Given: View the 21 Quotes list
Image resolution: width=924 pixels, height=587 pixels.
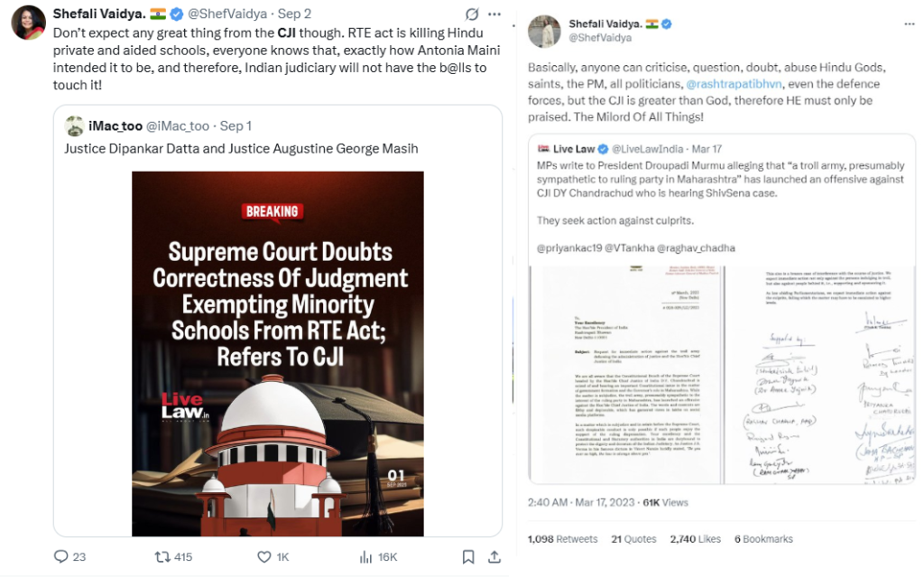Looking at the screenshot, I should 633,538.
